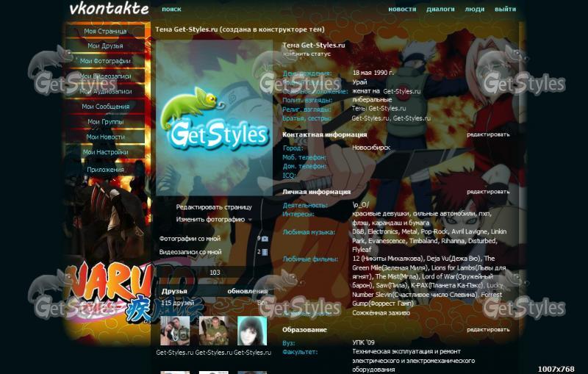Click Редактировать страницу link
This screenshot has width=588, height=374.
click(214, 207)
